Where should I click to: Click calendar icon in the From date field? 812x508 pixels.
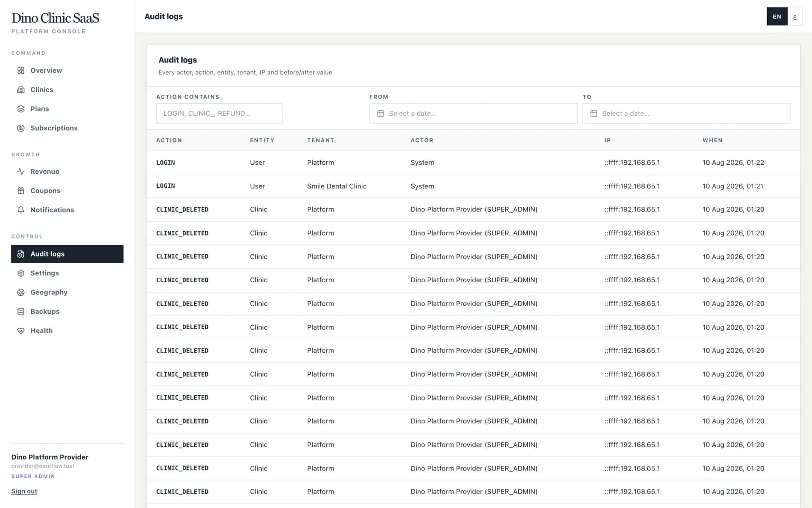tap(380, 113)
